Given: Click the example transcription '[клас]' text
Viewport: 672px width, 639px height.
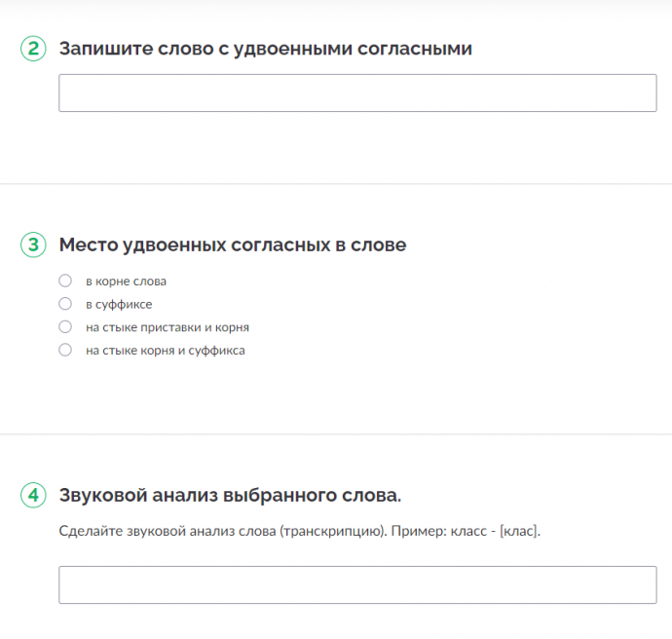Looking at the screenshot, I should [520, 532].
